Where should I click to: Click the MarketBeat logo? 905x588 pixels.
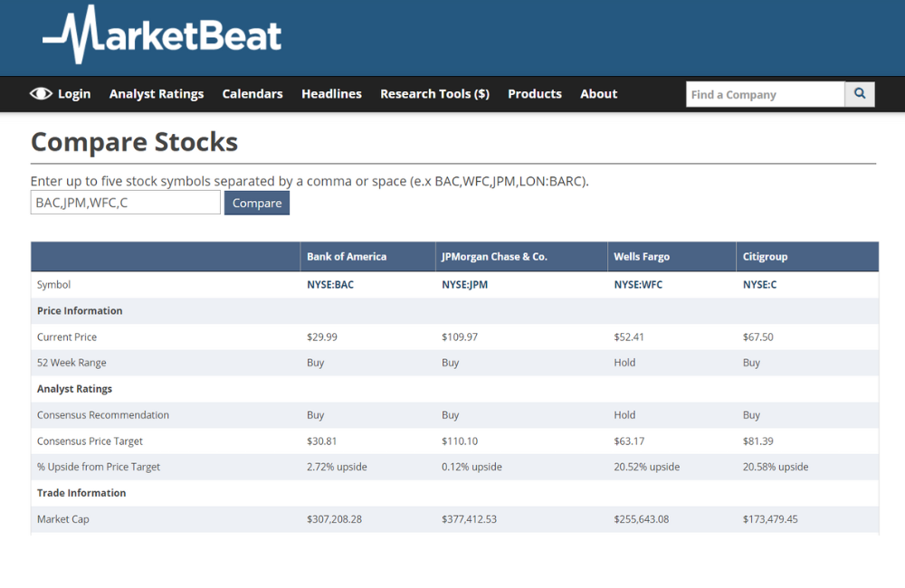(163, 36)
